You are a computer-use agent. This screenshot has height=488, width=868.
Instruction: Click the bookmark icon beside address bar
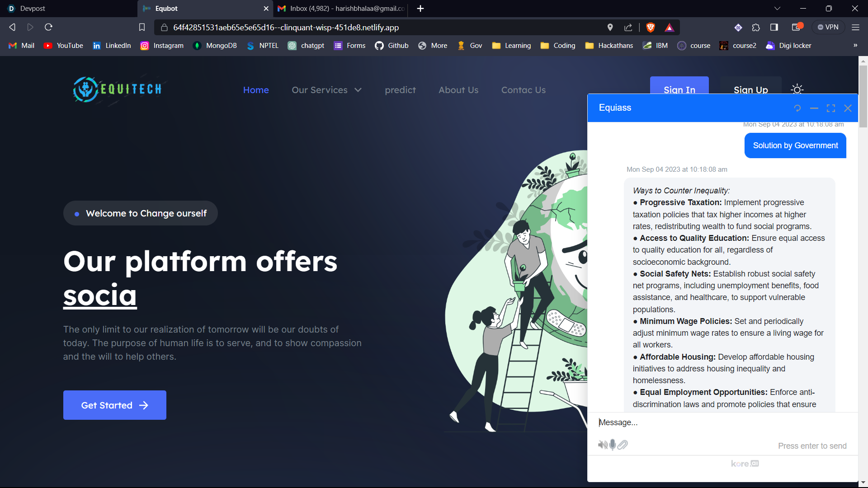click(142, 28)
